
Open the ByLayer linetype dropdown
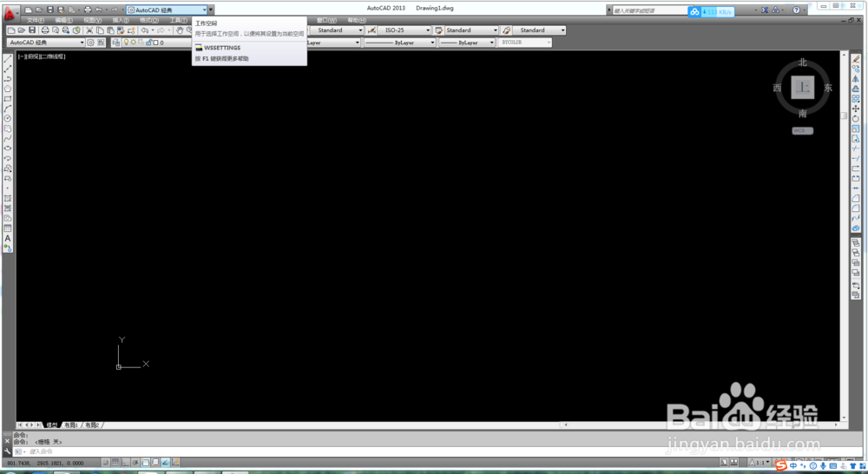pos(399,43)
